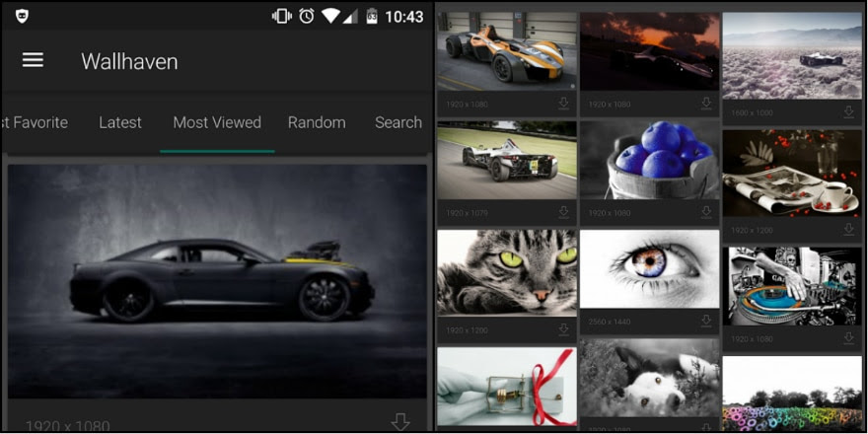This screenshot has width=868, height=434.
Task: Click the 1920 x 1079 resolution label
Action: pos(467,213)
